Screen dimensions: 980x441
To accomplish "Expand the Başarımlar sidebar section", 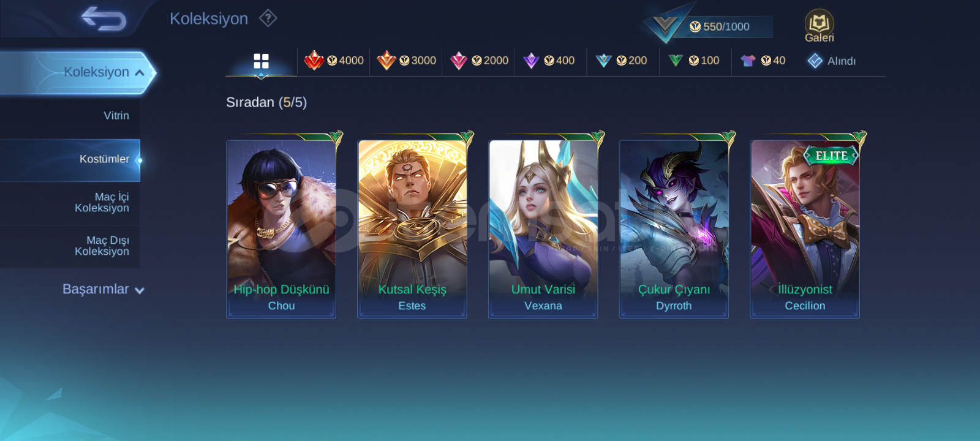I will coord(103,289).
